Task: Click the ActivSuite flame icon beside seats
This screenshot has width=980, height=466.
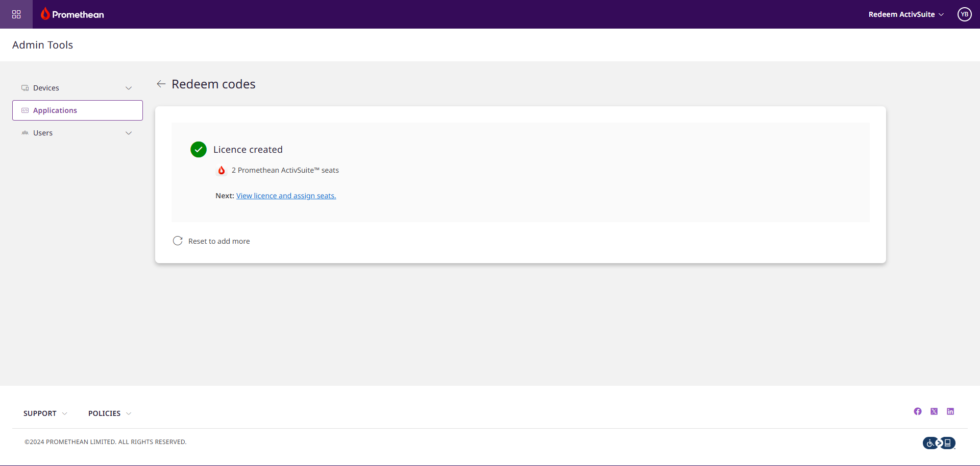Action: [222, 170]
